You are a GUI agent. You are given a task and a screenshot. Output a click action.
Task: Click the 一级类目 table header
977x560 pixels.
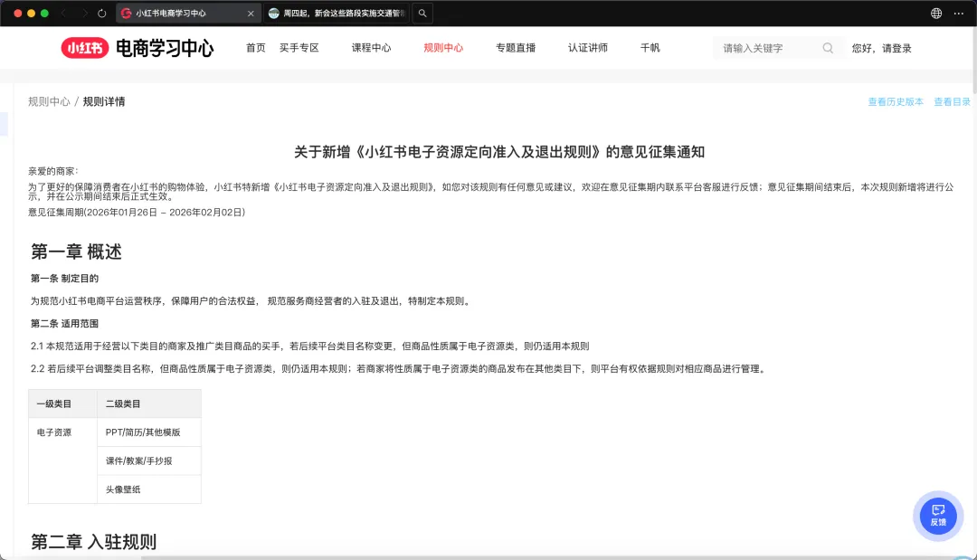(63, 403)
